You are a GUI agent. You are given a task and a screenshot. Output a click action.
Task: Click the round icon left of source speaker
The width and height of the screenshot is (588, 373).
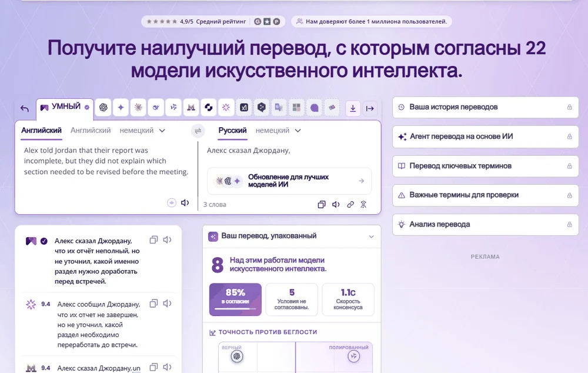[171, 202]
